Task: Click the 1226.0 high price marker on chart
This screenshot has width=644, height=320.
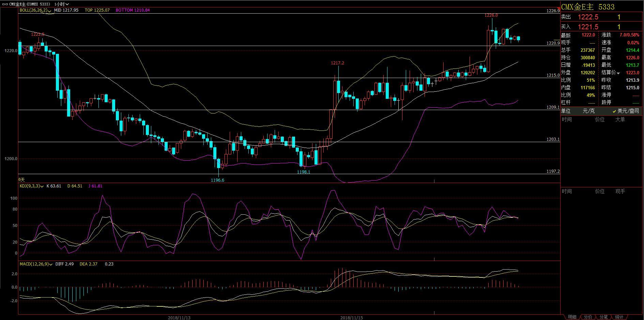Action: click(x=491, y=15)
